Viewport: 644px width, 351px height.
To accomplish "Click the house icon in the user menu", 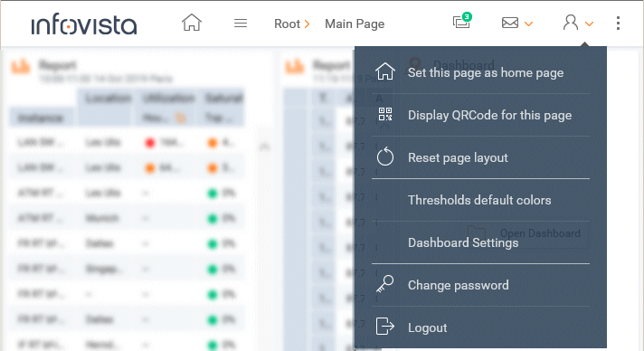I will [x=385, y=71].
